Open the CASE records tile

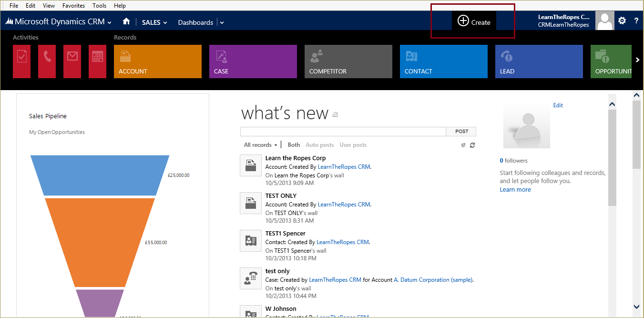coord(253,61)
